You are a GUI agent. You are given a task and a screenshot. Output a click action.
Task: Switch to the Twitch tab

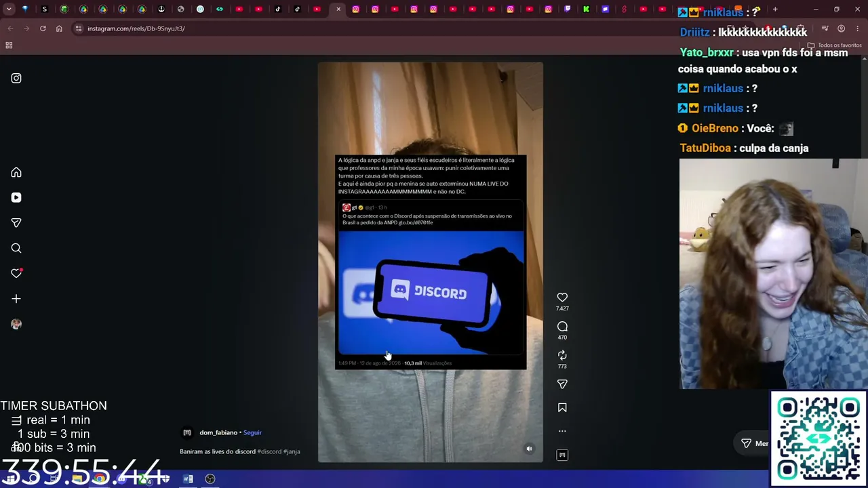tap(568, 9)
